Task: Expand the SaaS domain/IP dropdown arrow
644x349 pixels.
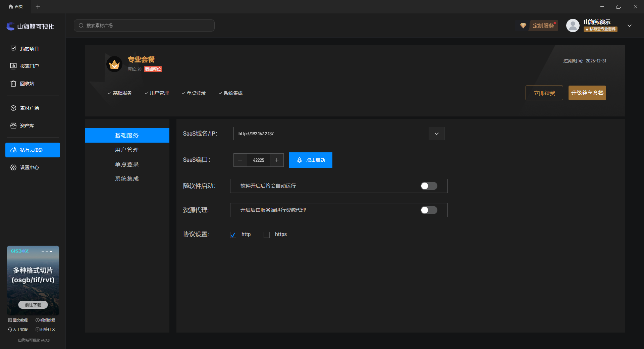Action: [x=436, y=134]
